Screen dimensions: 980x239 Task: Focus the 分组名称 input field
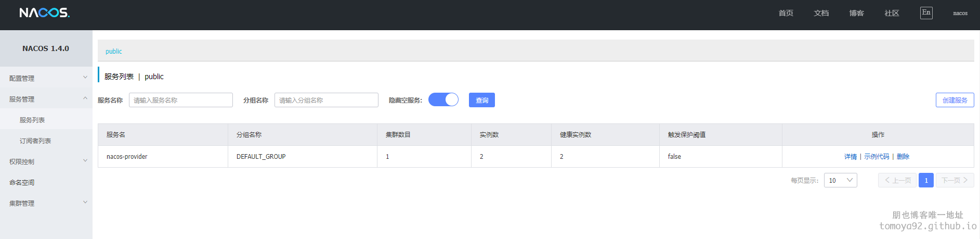point(326,100)
